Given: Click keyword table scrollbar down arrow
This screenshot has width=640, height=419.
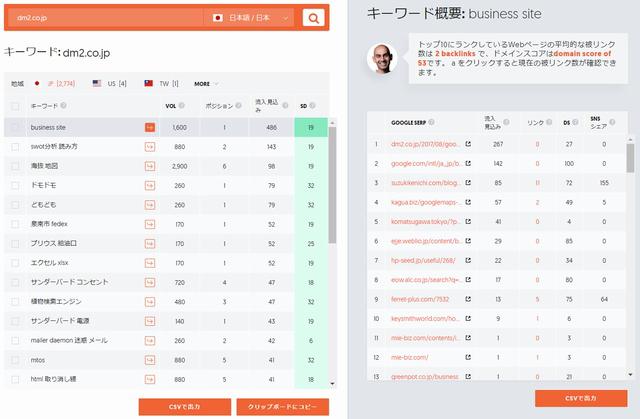Looking at the screenshot, I should tap(332, 383).
